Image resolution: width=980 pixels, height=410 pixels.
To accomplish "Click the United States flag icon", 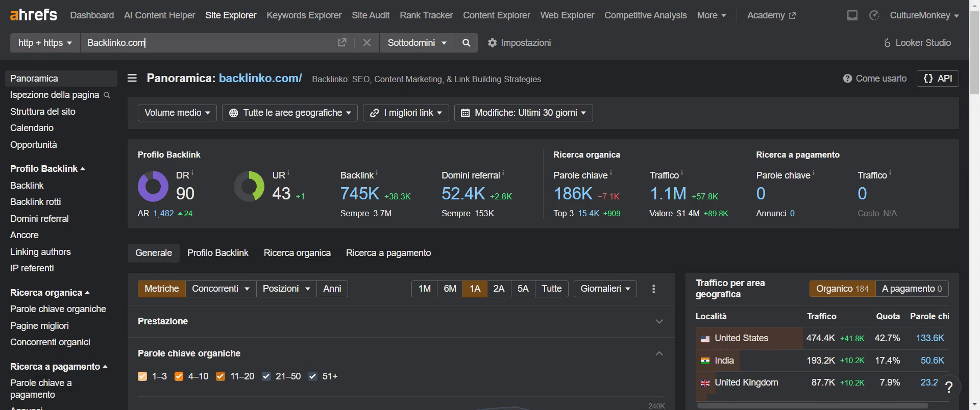I will click(x=705, y=339).
